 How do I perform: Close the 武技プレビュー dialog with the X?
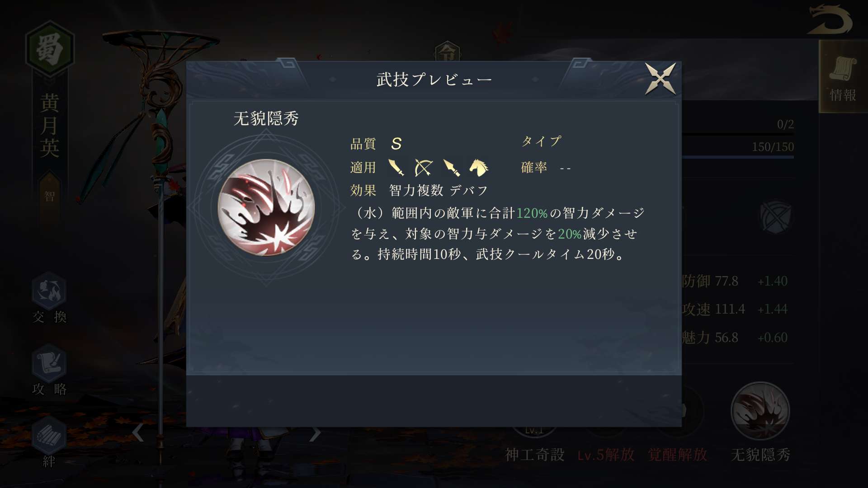[660, 79]
